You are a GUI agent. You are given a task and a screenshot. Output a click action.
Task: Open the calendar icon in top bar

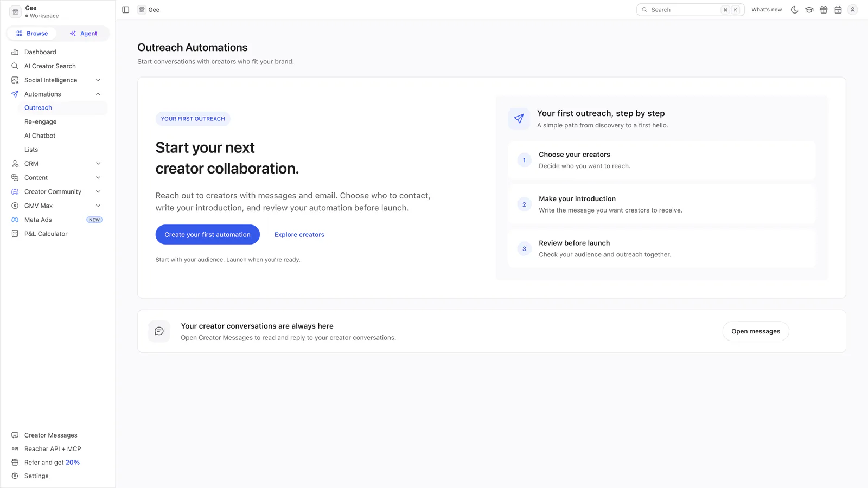click(838, 10)
